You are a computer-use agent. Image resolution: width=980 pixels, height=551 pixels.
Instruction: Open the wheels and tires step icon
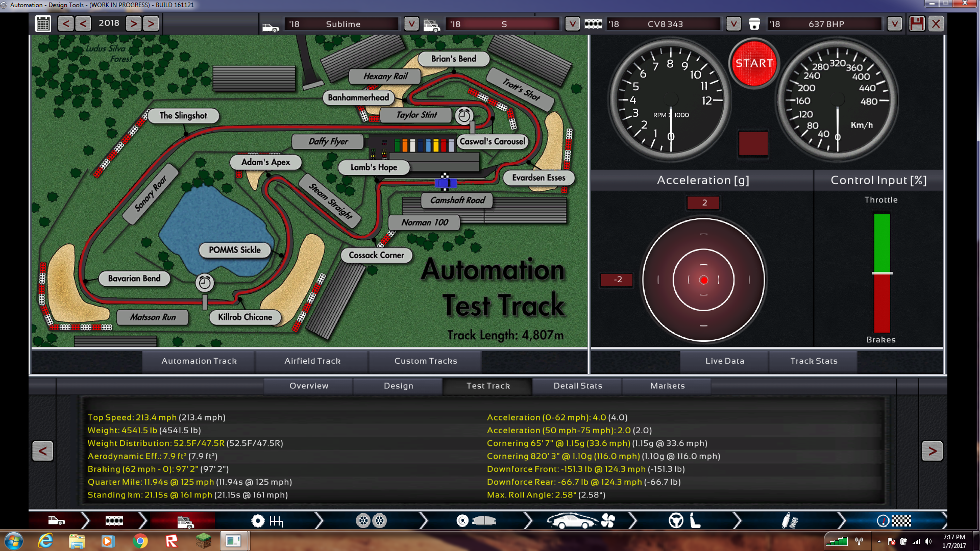[x=371, y=521]
